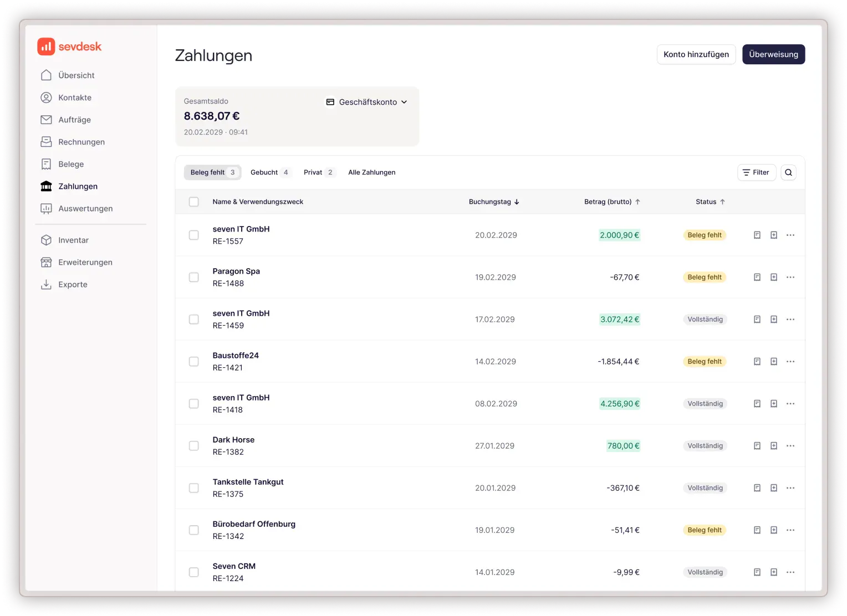Click receipt icon in Tankstelle Tankgut row
Screen dimensions: 847x616
point(757,487)
